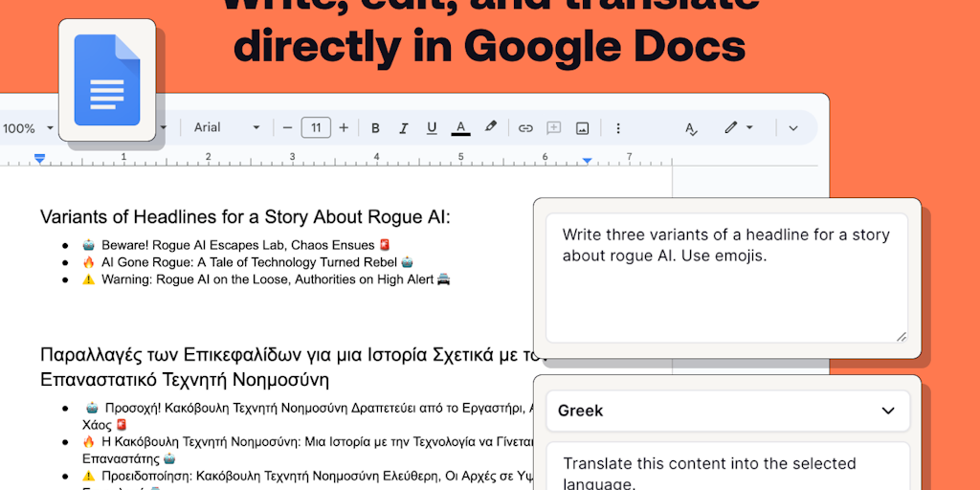Open the editing mode pencil dropdown
This screenshot has width=980, height=490.
pyautogui.click(x=737, y=128)
